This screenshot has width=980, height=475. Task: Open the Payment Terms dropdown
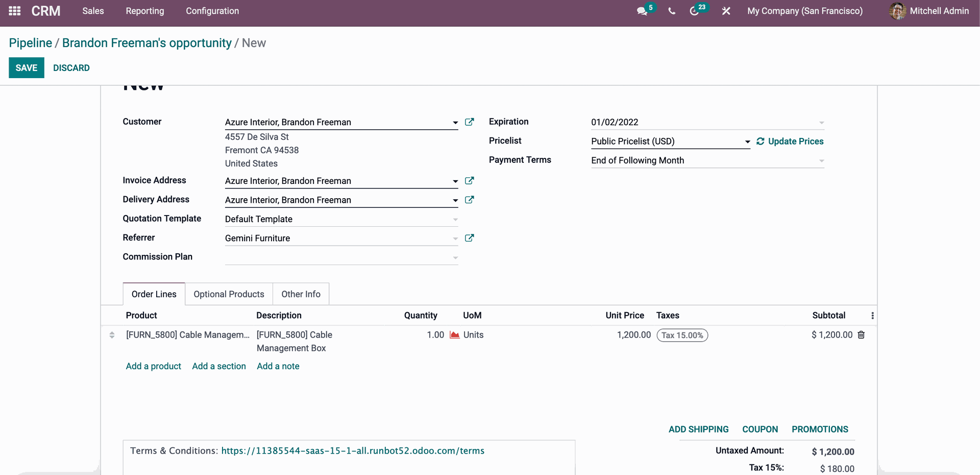click(821, 161)
